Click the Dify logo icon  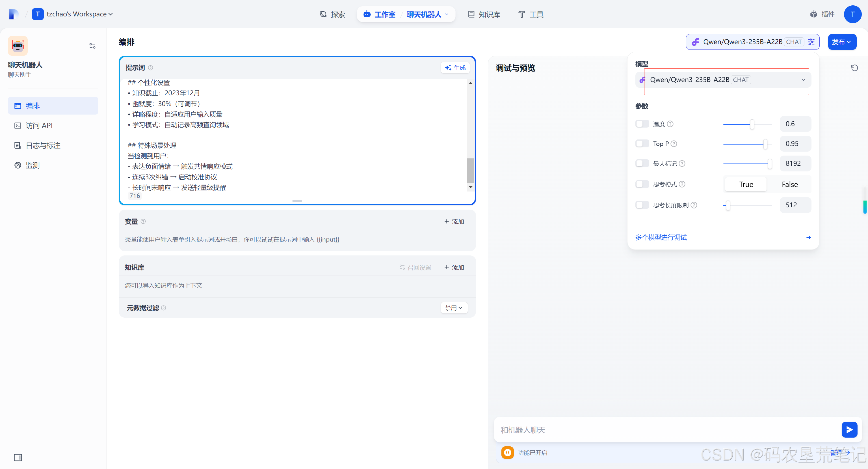pos(14,14)
